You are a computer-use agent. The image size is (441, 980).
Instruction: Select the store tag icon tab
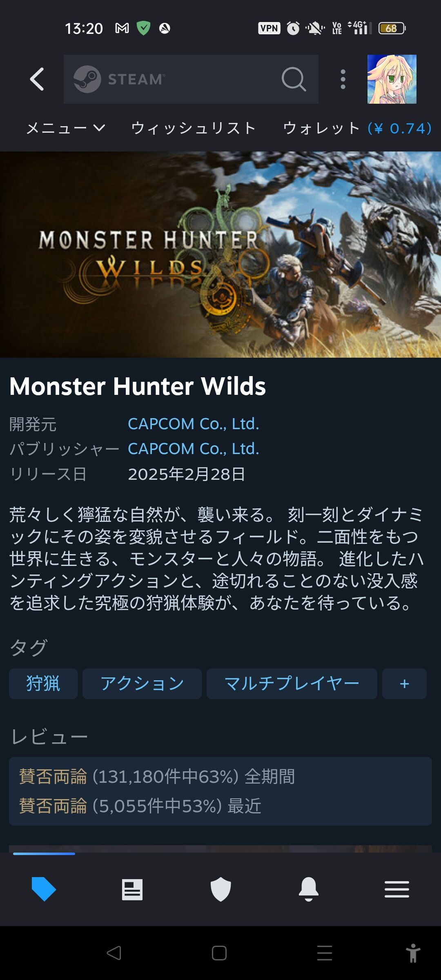click(44, 889)
